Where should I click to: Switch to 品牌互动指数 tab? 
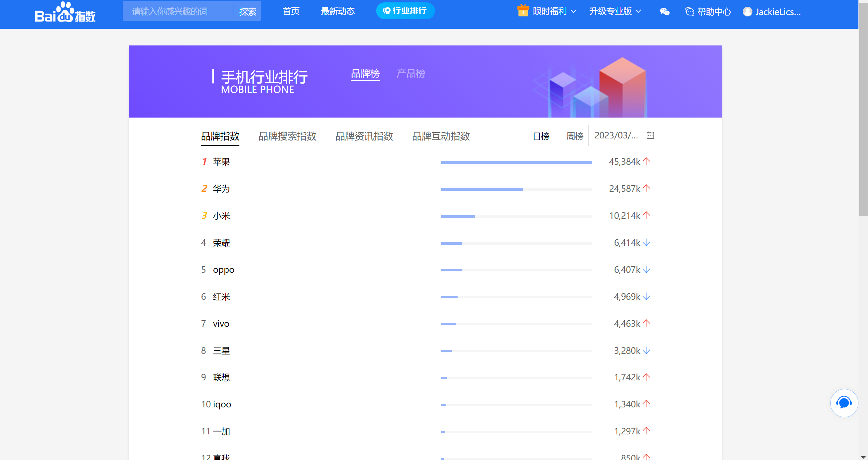click(441, 136)
